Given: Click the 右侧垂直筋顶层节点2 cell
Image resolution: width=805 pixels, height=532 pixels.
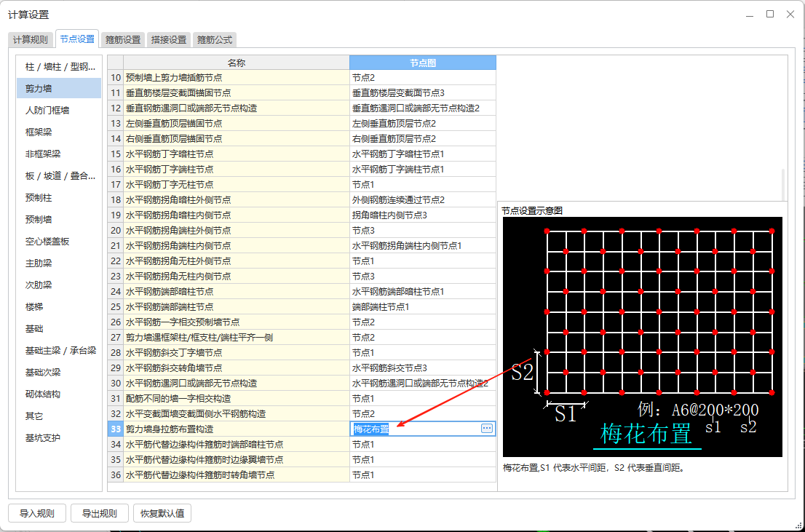Looking at the screenshot, I should [423, 139].
